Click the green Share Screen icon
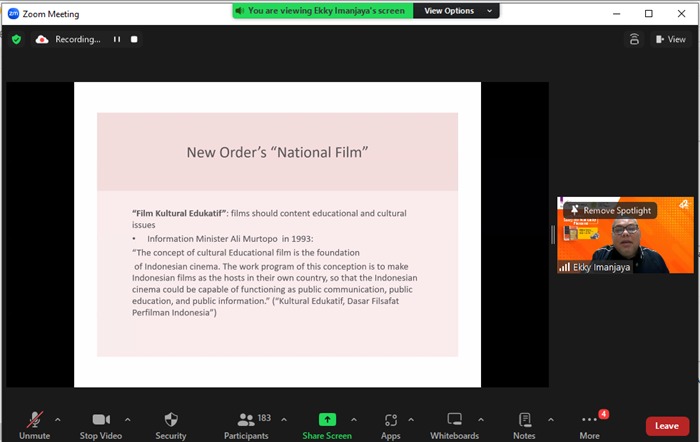This screenshot has width=700, height=442. coord(327,419)
